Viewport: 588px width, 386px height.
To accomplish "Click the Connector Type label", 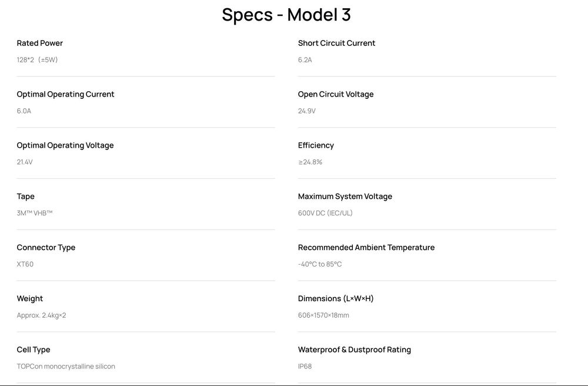I will tap(46, 248).
